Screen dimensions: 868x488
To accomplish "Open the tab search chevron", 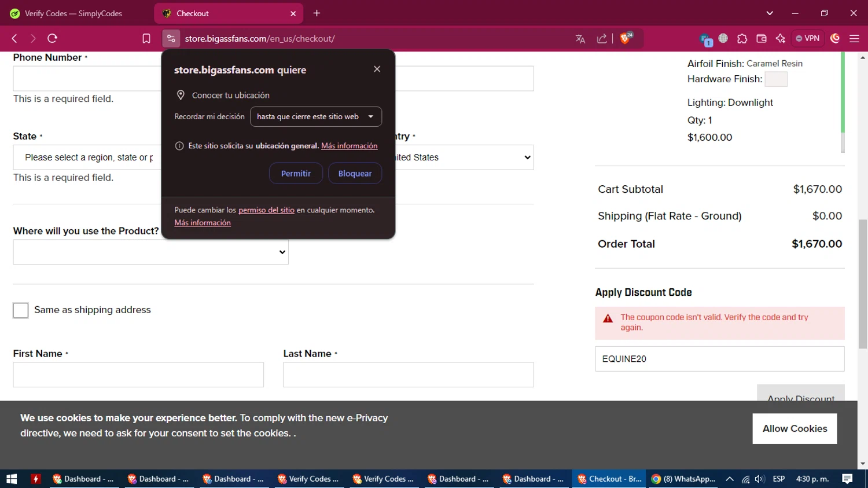I will click(770, 13).
